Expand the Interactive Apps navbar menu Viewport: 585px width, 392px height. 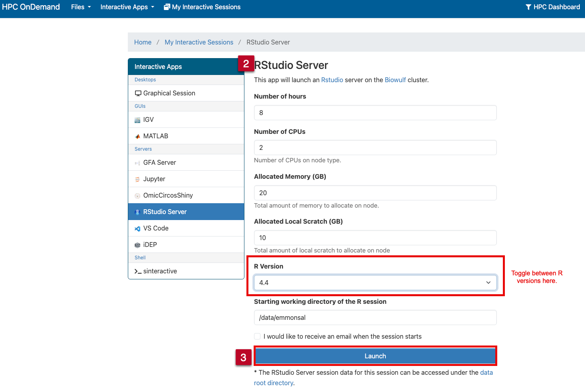coord(127,7)
